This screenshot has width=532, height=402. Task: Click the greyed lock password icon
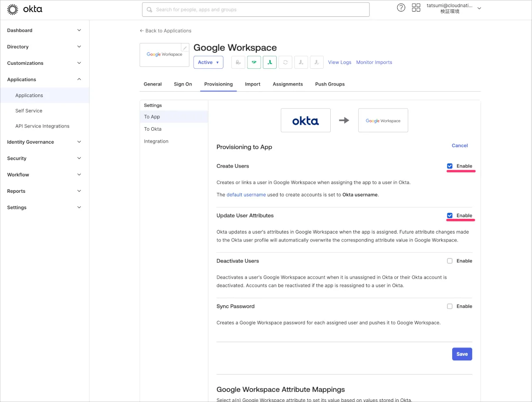click(x=238, y=62)
